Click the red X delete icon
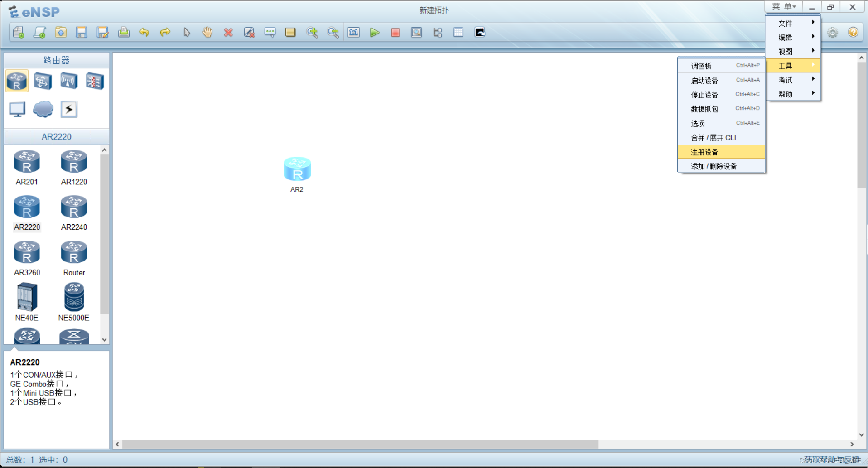 pos(228,32)
